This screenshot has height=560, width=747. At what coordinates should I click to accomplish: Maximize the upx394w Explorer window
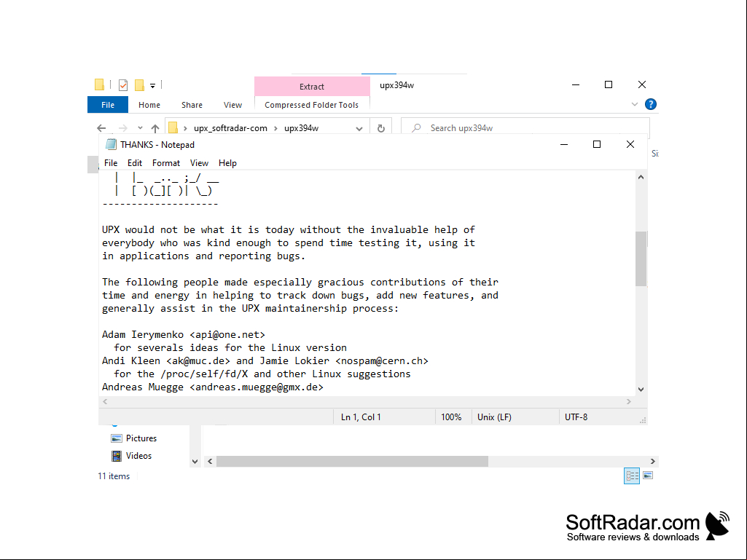(609, 84)
